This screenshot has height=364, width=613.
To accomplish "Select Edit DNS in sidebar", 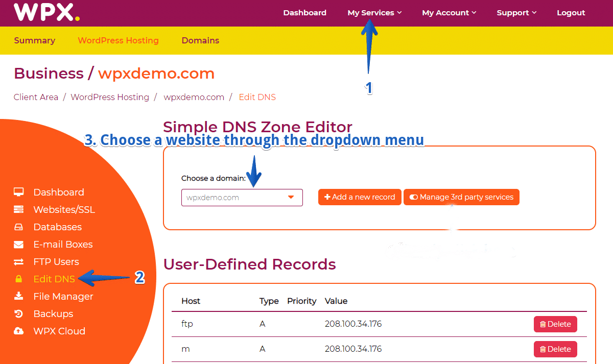I will 54,279.
